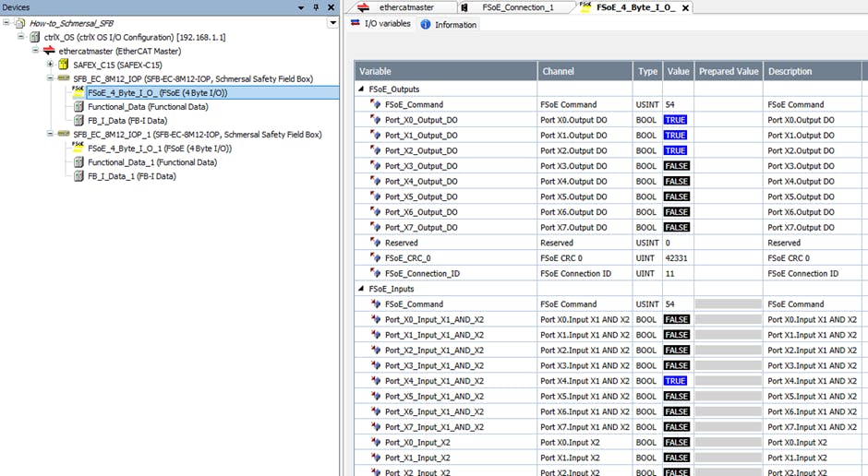Click the SAFEX_C15 device icon

point(64,65)
